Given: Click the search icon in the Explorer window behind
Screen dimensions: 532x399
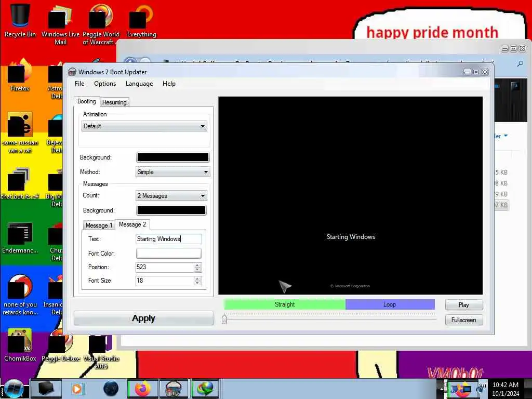Looking at the screenshot, I should point(520,64).
